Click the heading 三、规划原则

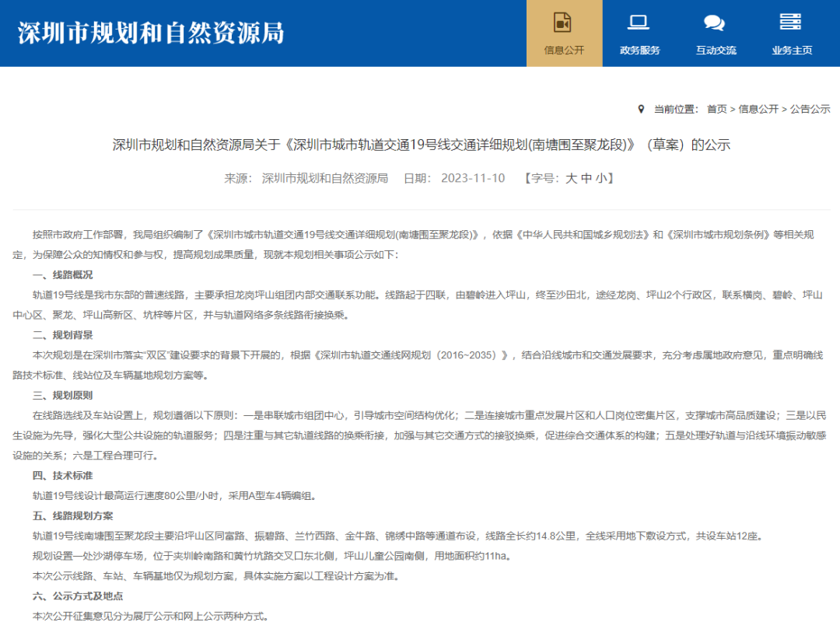(x=63, y=396)
